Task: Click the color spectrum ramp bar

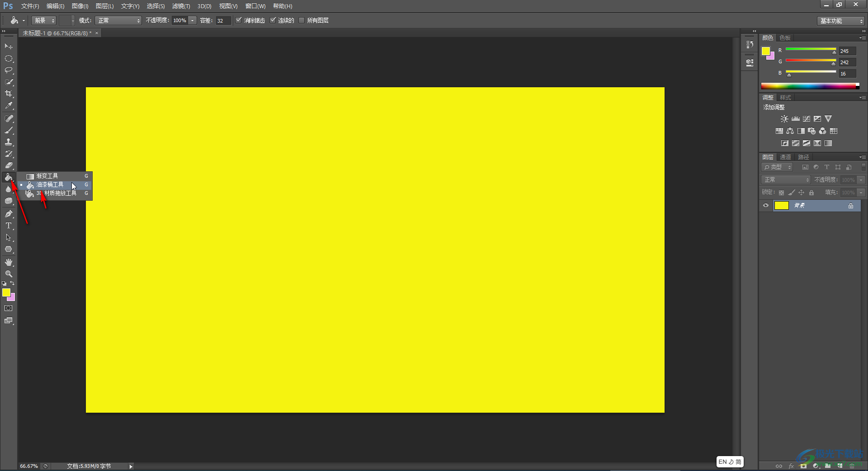Action: pos(810,86)
